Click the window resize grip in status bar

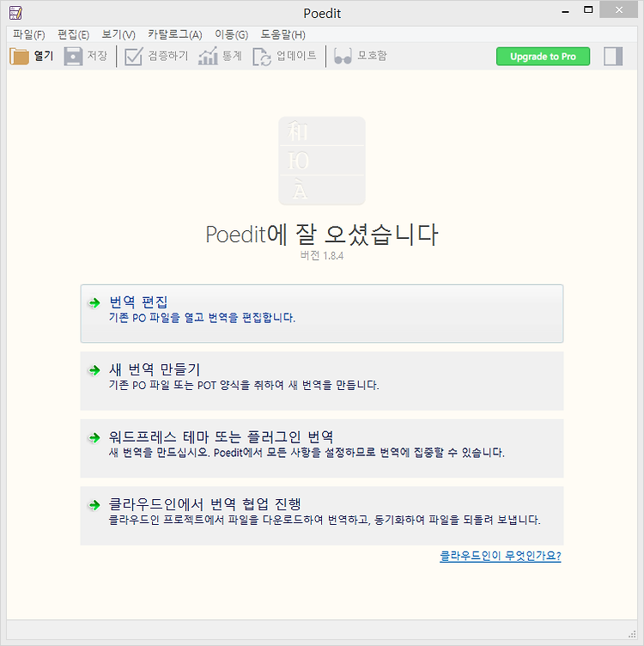point(632,635)
